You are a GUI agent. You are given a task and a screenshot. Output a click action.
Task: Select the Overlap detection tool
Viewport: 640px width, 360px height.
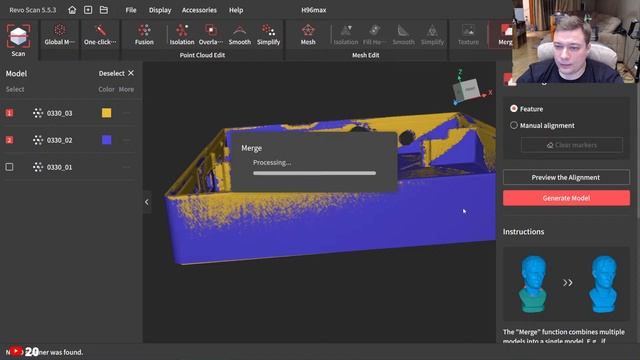(x=211, y=35)
